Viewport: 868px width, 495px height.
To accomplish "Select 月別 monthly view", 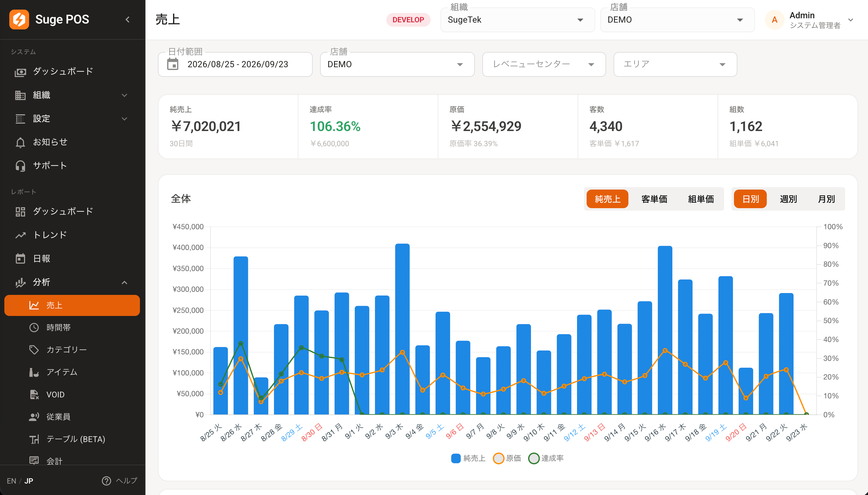I will 826,199.
